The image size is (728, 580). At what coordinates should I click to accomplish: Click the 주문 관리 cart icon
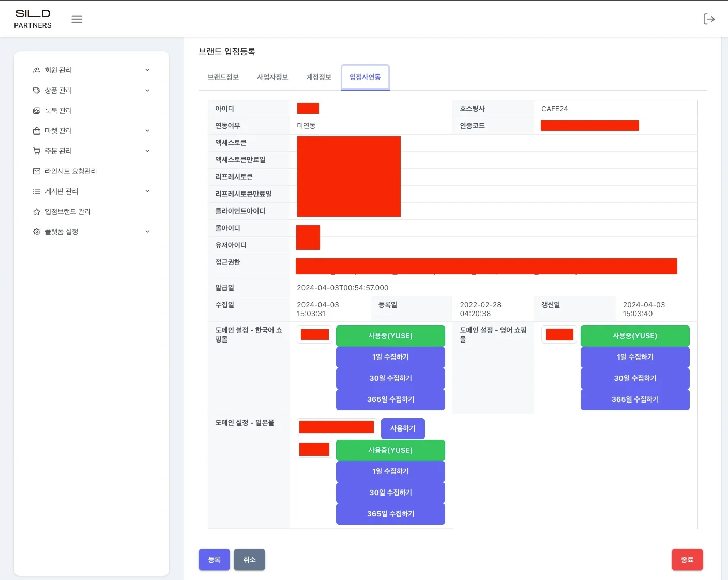coord(37,151)
